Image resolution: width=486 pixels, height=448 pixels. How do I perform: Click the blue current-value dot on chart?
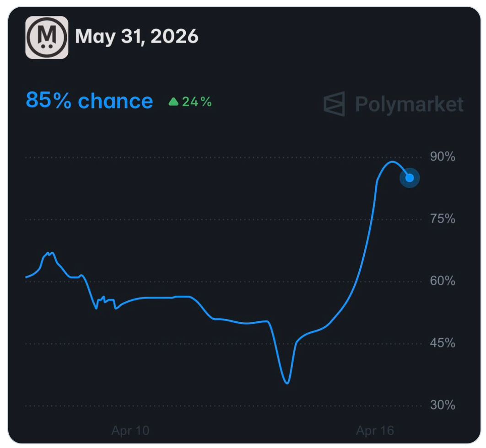tap(410, 178)
